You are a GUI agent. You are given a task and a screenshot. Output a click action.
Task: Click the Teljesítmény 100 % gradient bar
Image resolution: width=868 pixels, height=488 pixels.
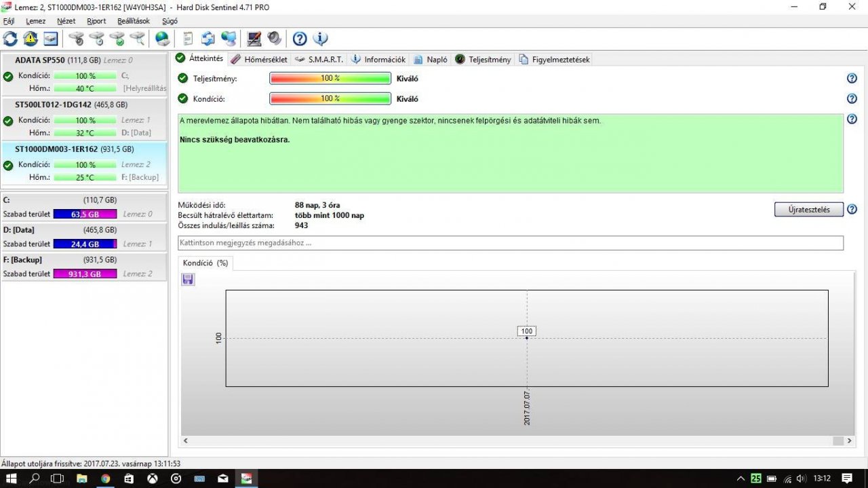(330, 79)
